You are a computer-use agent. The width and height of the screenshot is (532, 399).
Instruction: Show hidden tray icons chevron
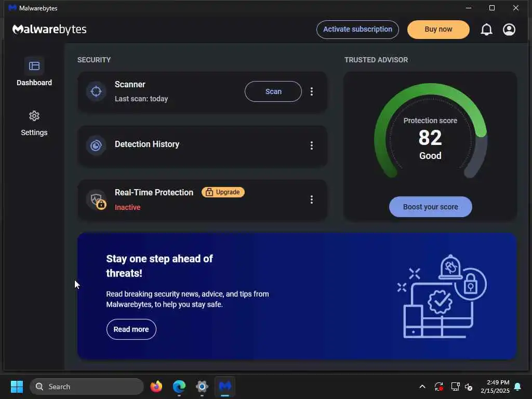pos(422,387)
